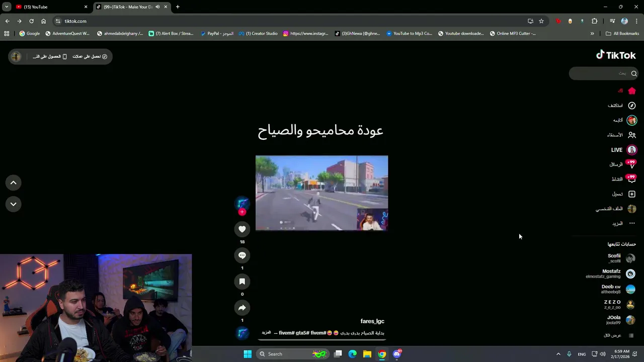Open Friends people icon in sidebar
The width and height of the screenshot is (644, 362).
[632, 135]
